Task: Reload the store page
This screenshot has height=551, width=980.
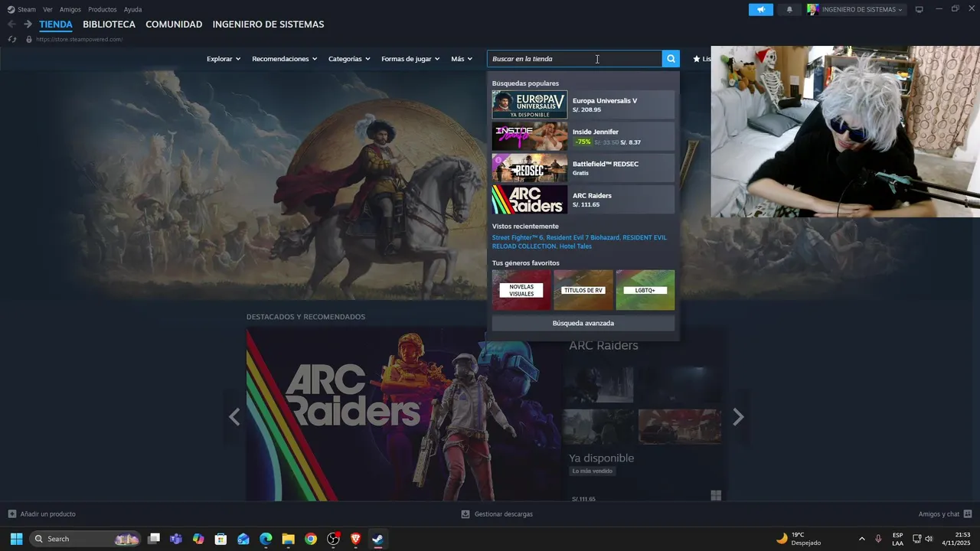Action: point(11,39)
